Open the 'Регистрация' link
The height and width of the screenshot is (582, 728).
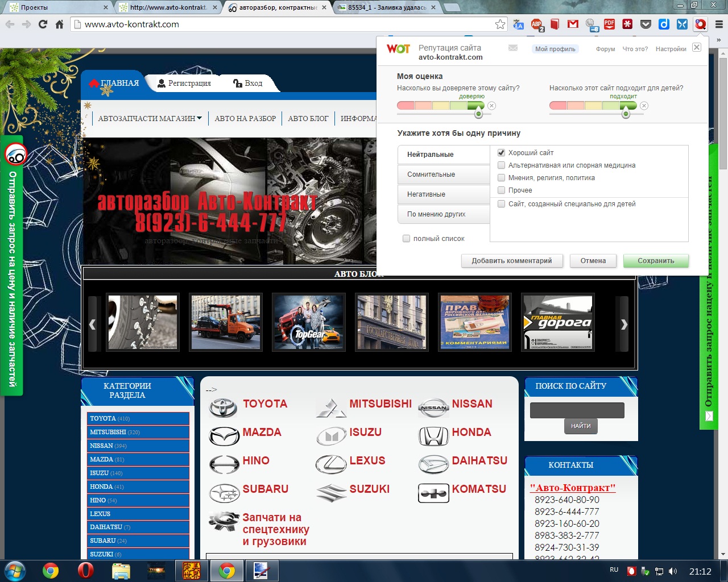click(x=184, y=83)
